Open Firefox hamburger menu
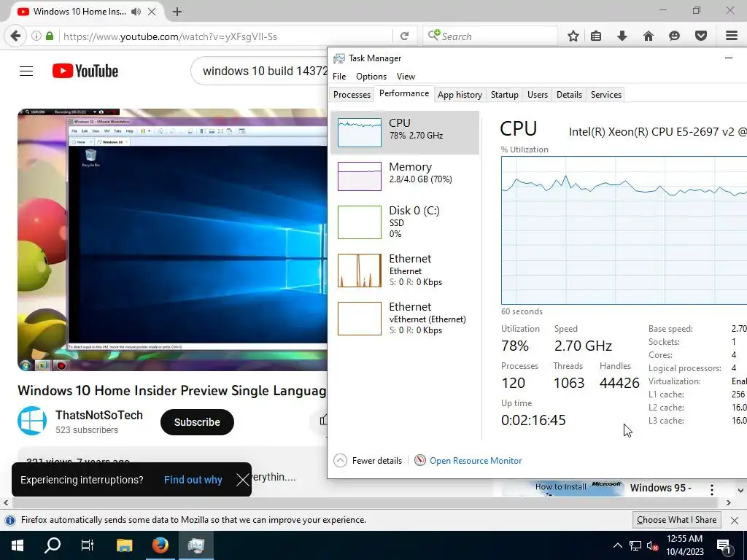The width and height of the screenshot is (747, 560). point(732,36)
